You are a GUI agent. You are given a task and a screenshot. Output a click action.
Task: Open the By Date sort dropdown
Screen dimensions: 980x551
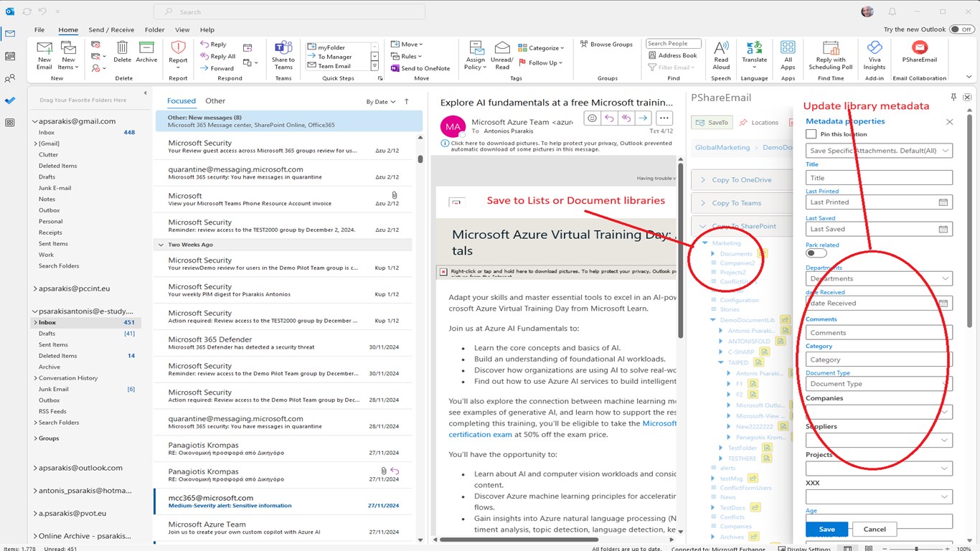(x=381, y=102)
